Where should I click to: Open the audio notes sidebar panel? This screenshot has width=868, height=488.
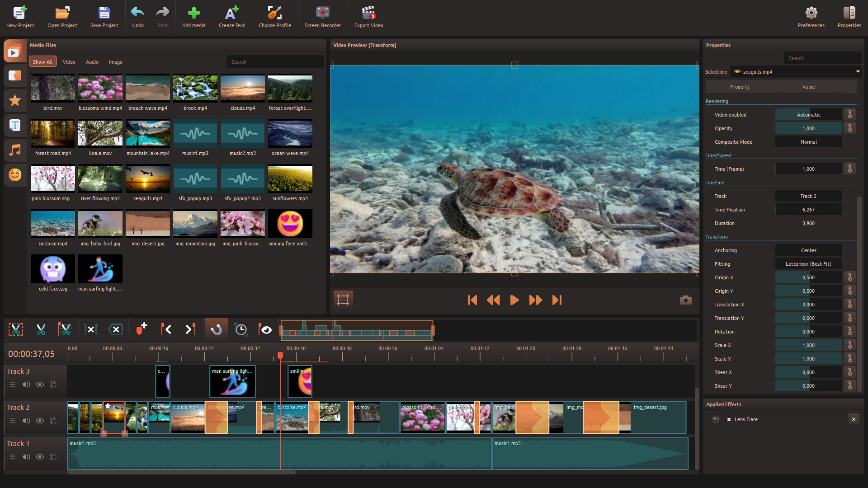[15, 150]
